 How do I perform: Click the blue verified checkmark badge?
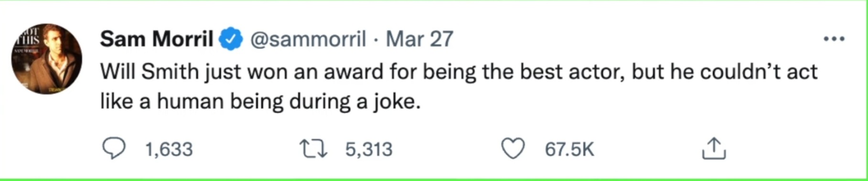[231, 39]
